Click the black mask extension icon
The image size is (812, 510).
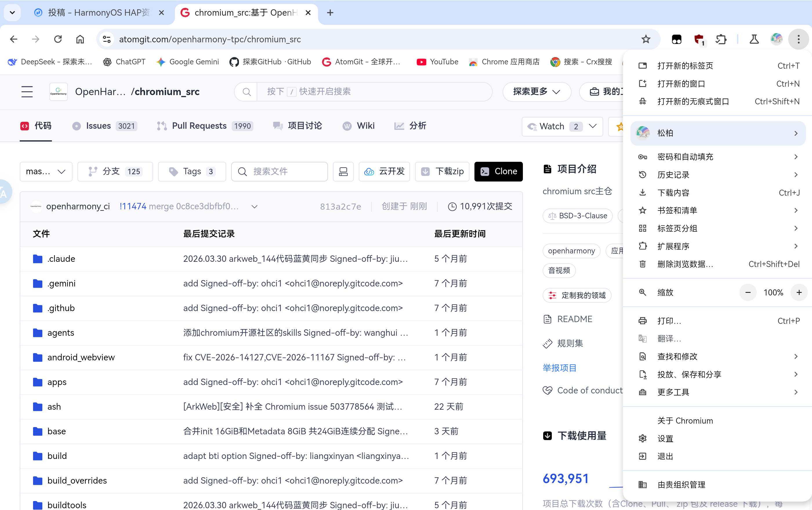coord(677,39)
